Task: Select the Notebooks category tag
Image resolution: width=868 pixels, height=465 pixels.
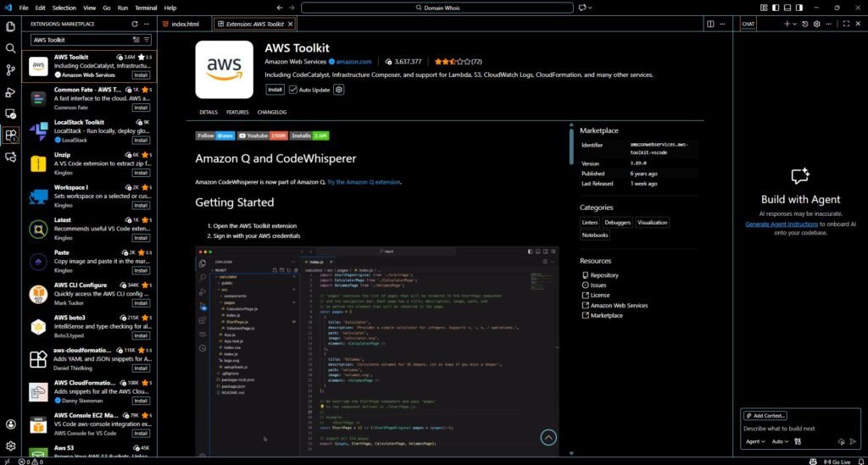Action: pyautogui.click(x=595, y=235)
